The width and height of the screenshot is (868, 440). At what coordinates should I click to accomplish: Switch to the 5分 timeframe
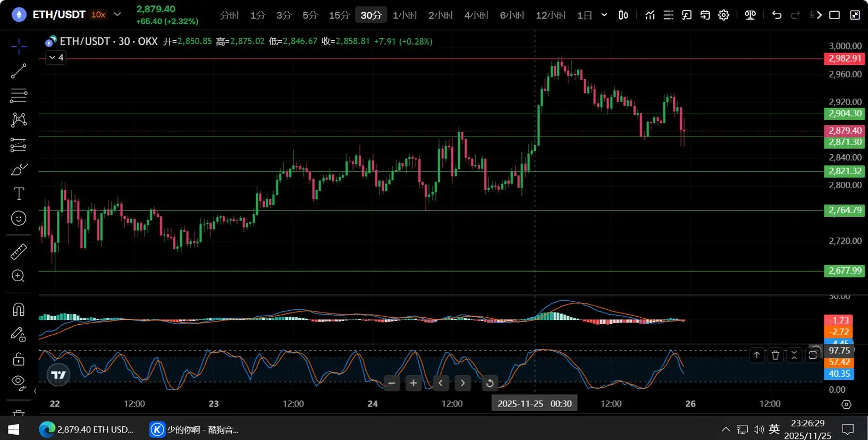pyautogui.click(x=310, y=15)
